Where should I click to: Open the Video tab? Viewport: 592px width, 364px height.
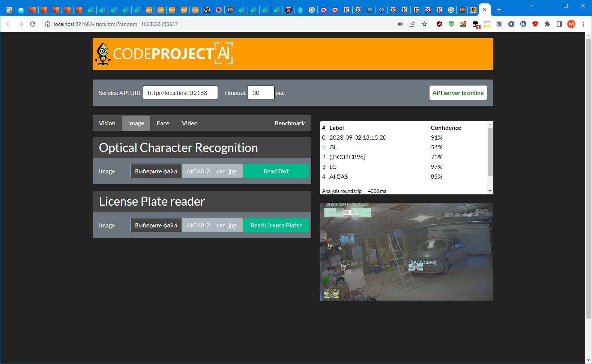[189, 123]
